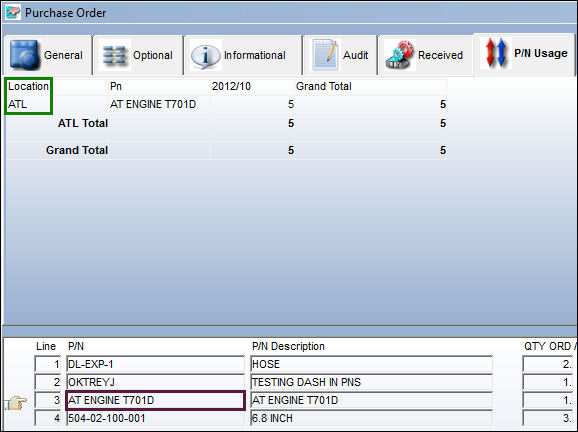Screen dimensions: 578x432
Task: Click line number 4 field
Action: click(x=48, y=418)
